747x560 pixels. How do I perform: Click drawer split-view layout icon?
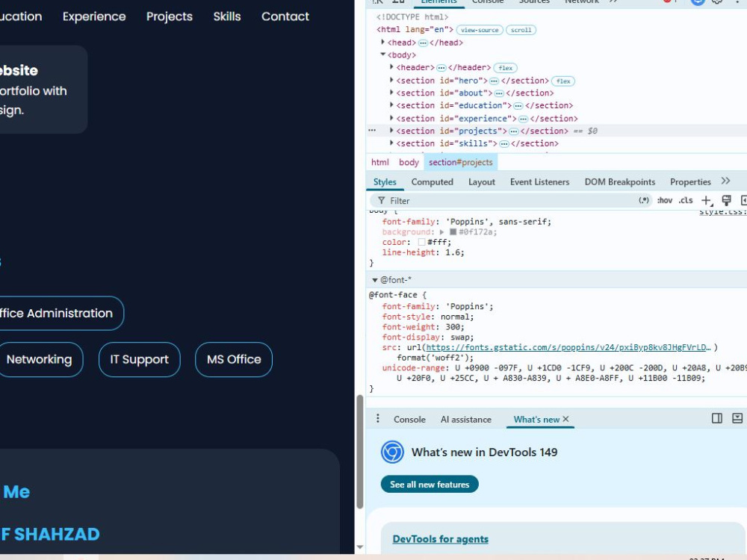[x=716, y=418]
